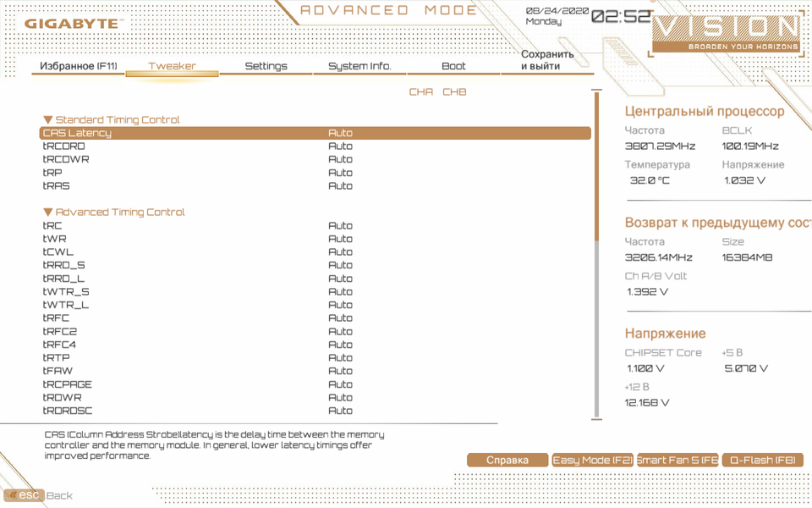Open the Сохранить и выйти tab
This screenshot has height=508, width=812.
click(x=547, y=60)
